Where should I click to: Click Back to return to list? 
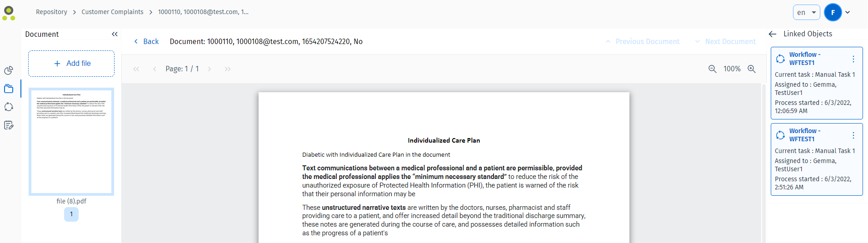(146, 41)
